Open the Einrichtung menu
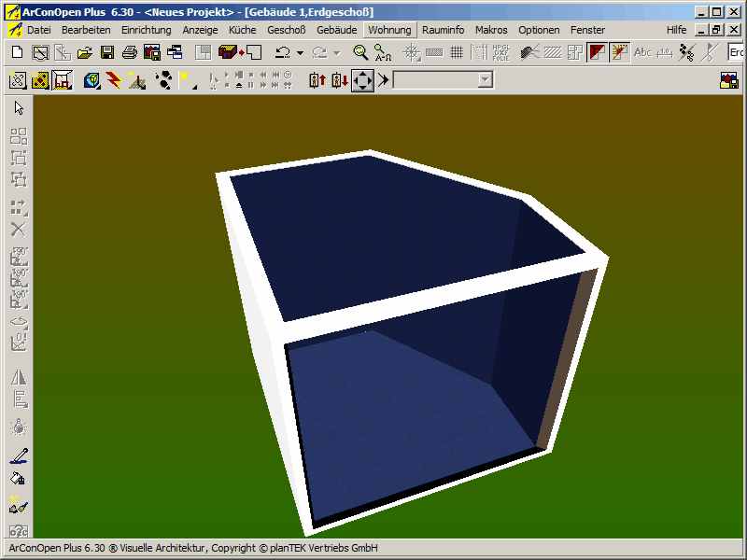Screen dimensions: 747x560 click(146, 30)
